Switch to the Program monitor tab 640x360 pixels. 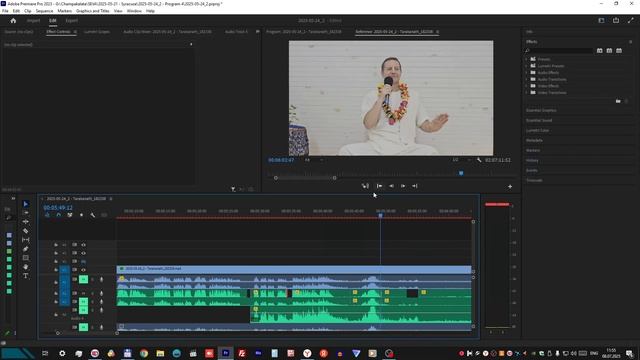[x=304, y=31]
